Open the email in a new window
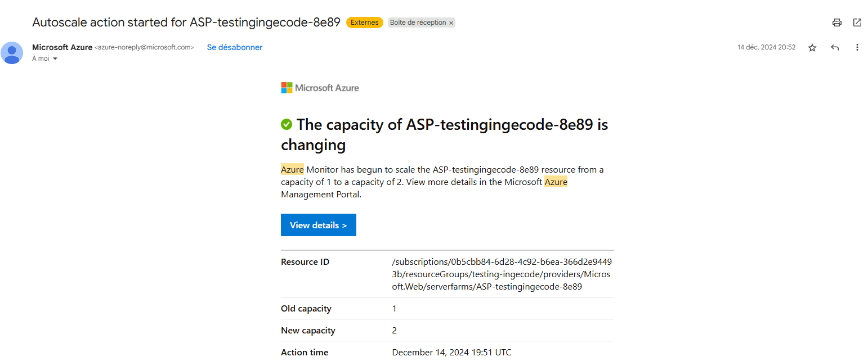The image size is (868, 361). (857, 22)
